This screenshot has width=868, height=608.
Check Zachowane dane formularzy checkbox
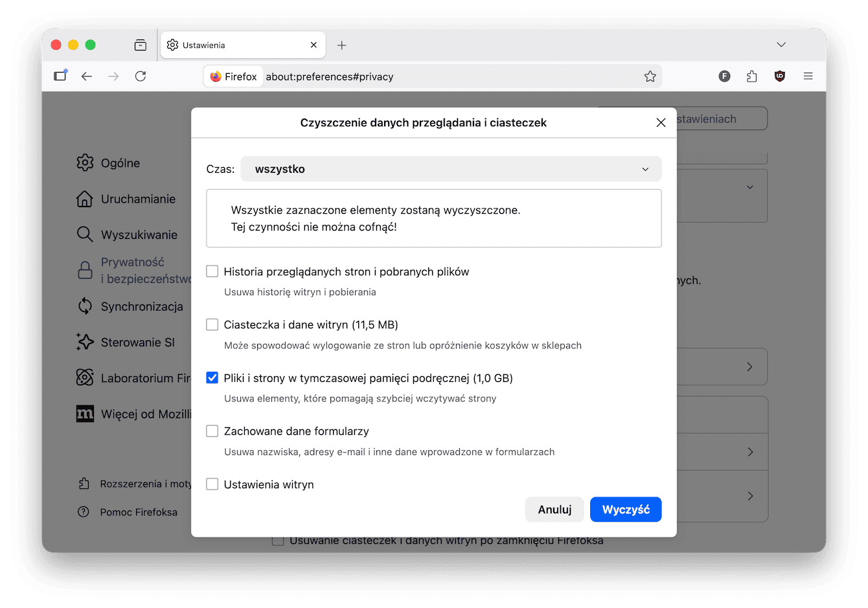212,431
